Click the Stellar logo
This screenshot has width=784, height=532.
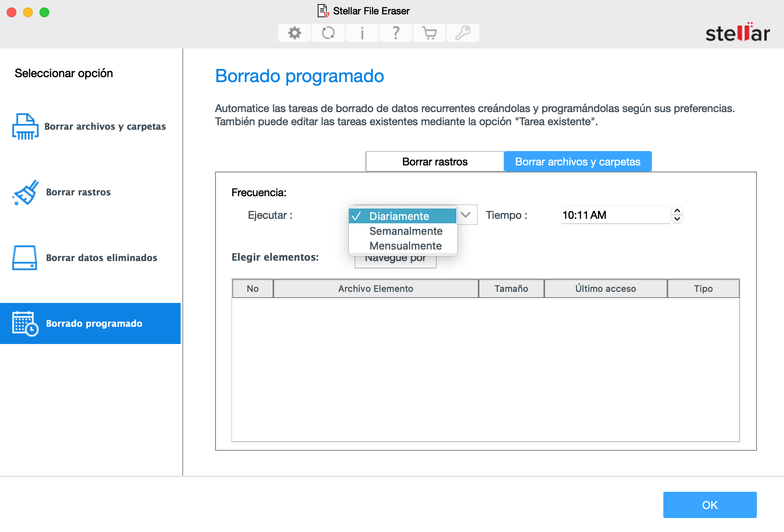point(738,33)
